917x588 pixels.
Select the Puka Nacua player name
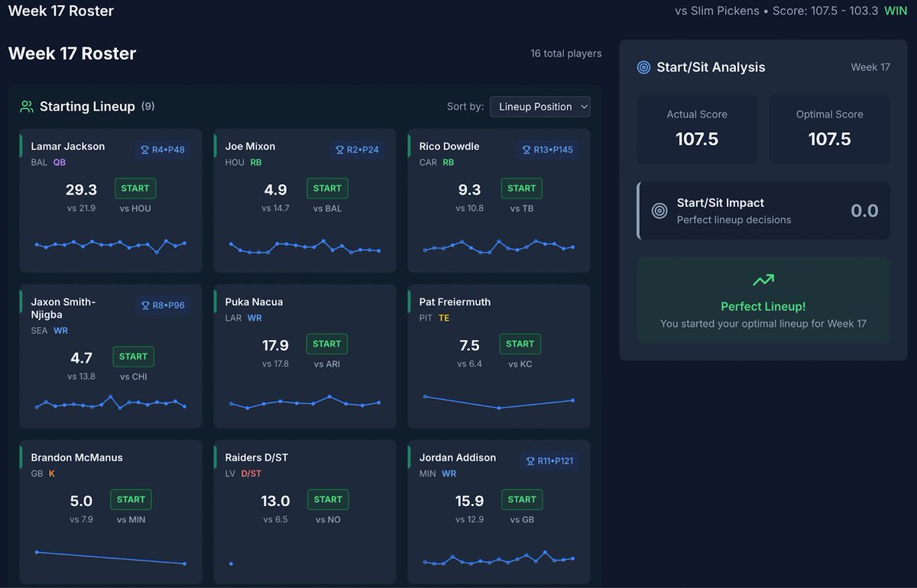point(254,302)
